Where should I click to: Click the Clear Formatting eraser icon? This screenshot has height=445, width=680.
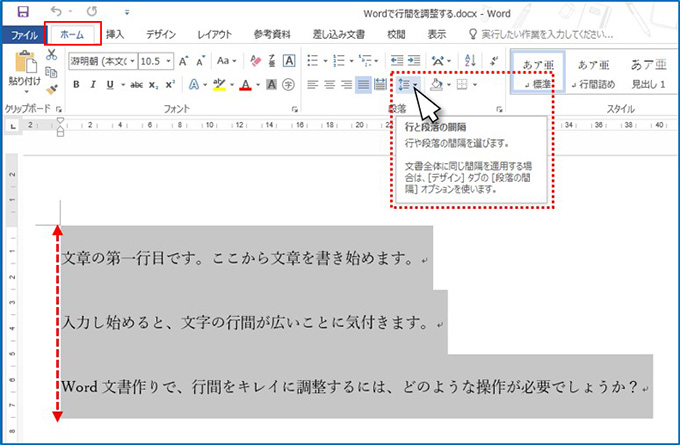tap(256, 61)
